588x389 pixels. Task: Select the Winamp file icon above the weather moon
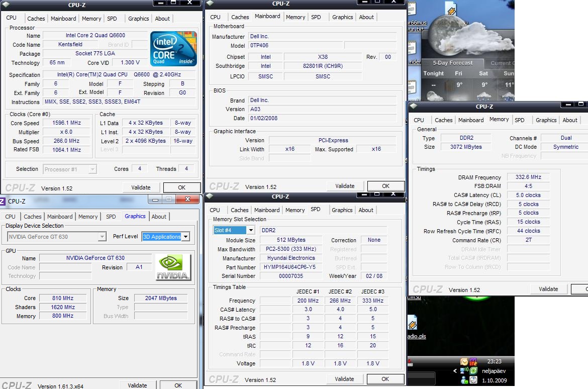point(451,9)
